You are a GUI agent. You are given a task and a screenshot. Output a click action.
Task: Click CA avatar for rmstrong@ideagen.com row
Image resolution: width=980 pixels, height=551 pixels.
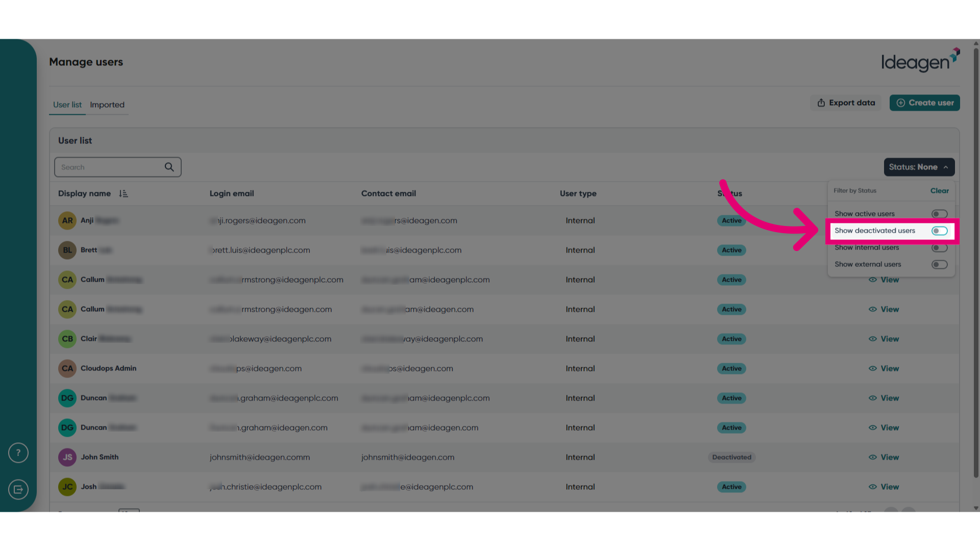(67, 309)
